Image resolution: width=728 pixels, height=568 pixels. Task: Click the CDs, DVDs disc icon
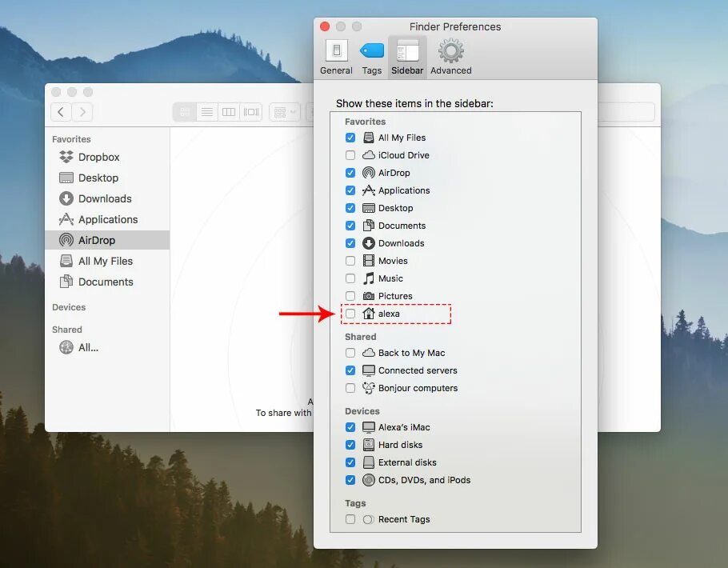pyautogui.click(x=369, y=480)
